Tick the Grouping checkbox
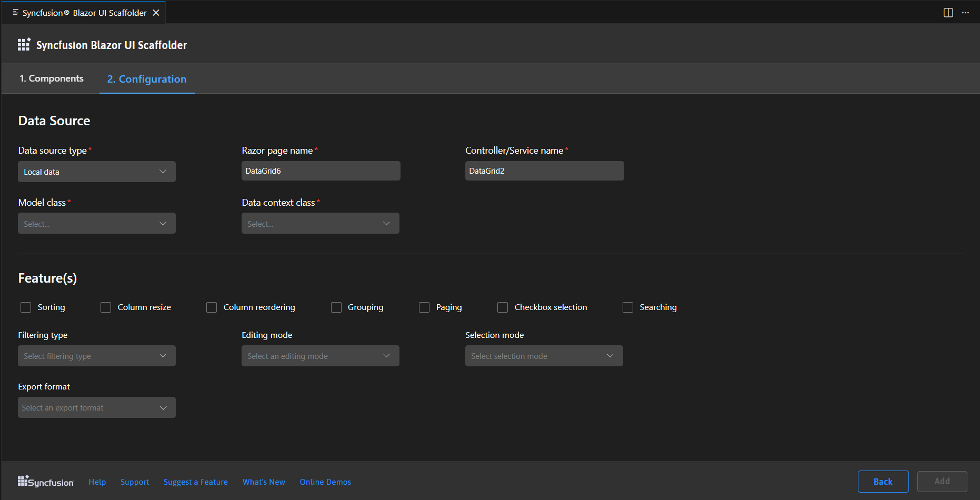This screenshot has width=980, height=500. coord(336,307)
